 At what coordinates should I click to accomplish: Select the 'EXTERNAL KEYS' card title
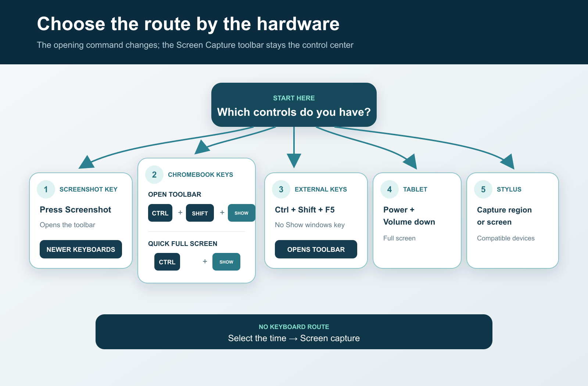pyautogui.click(x=321, y=189)
